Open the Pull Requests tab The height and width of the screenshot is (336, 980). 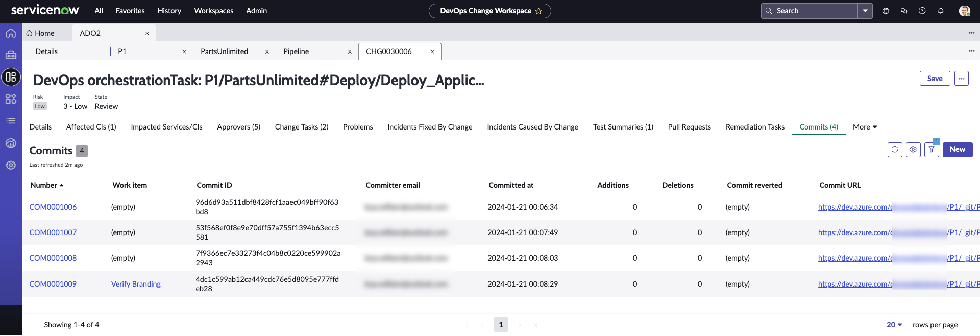[x=690, y=127]
